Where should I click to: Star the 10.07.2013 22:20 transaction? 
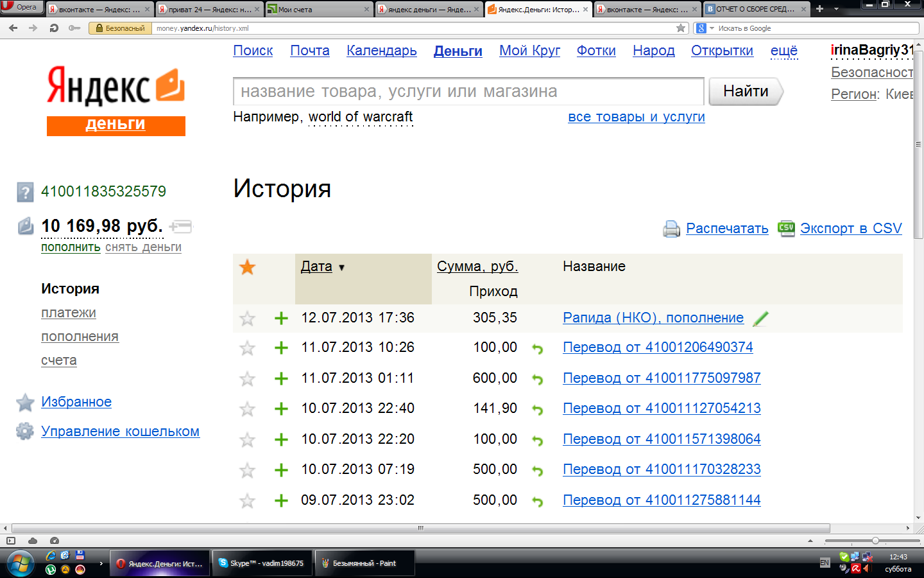coord(247,440)
